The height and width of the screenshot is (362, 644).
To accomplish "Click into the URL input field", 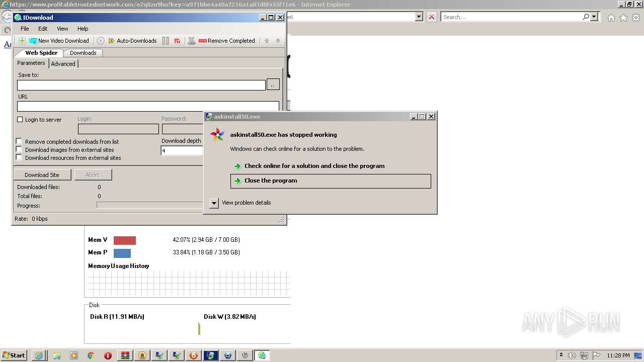I will click(x=148, y=106).
